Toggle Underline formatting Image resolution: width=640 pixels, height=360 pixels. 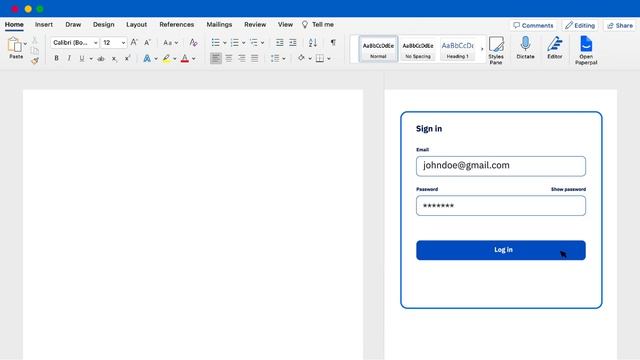click(82, 58)
